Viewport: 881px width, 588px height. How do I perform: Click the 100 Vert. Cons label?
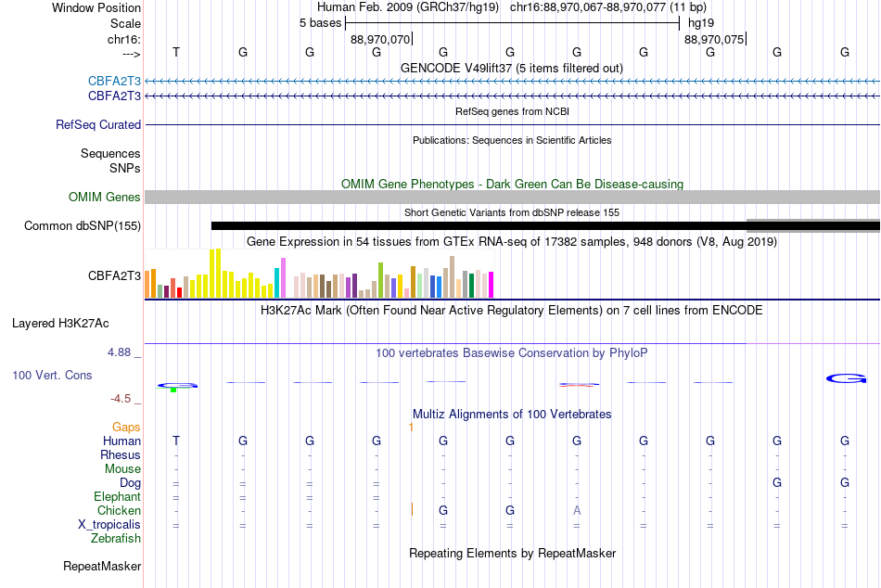(52, 375)
